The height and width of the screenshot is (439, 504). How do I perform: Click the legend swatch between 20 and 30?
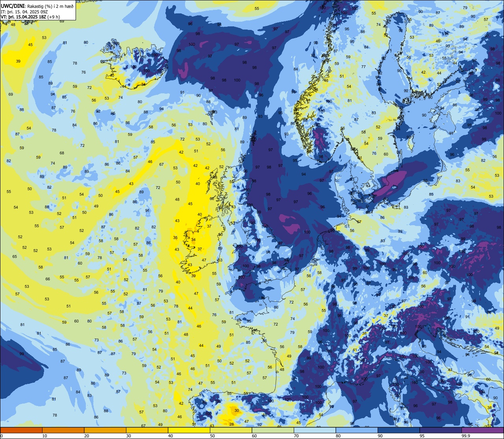click(x=105, y=430)
